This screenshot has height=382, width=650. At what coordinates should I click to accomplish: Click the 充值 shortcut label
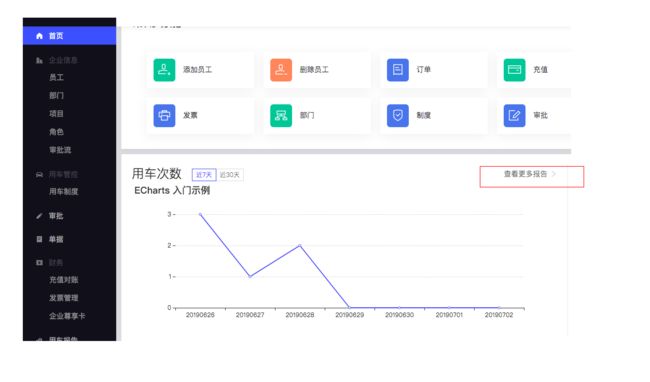point(541,70)
